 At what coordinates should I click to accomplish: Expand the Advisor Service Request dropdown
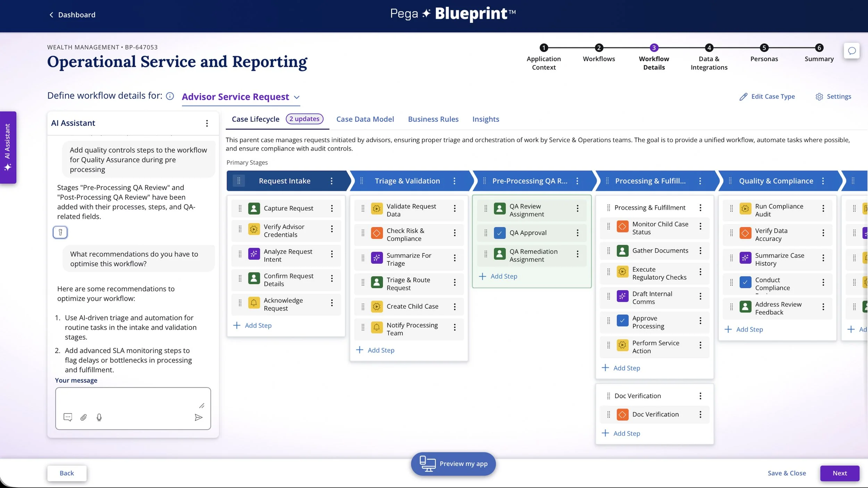pos(297,98)
